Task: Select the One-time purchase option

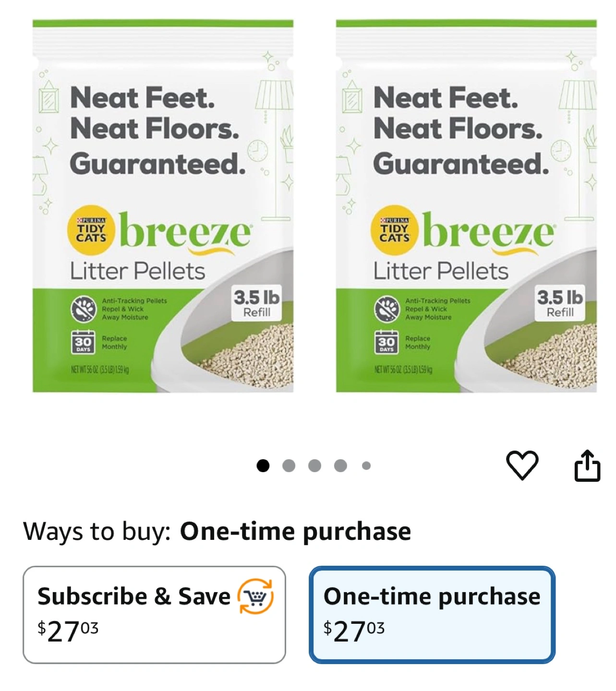Action: click(432, 615)
